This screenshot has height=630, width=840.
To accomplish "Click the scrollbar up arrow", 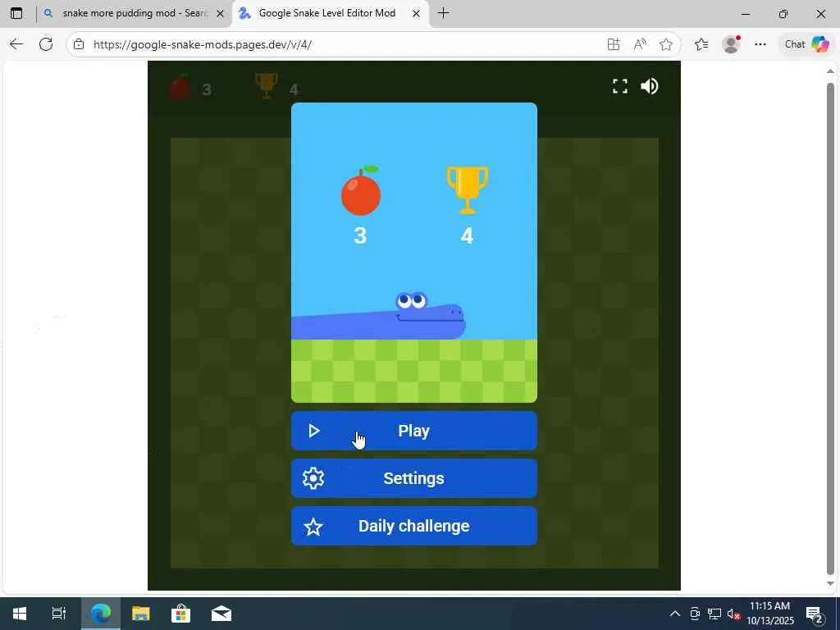I will click(830, 71).
